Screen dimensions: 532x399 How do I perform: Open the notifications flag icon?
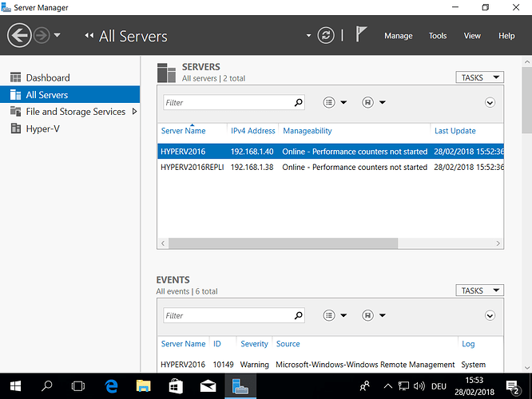click(x=361, y=35)
